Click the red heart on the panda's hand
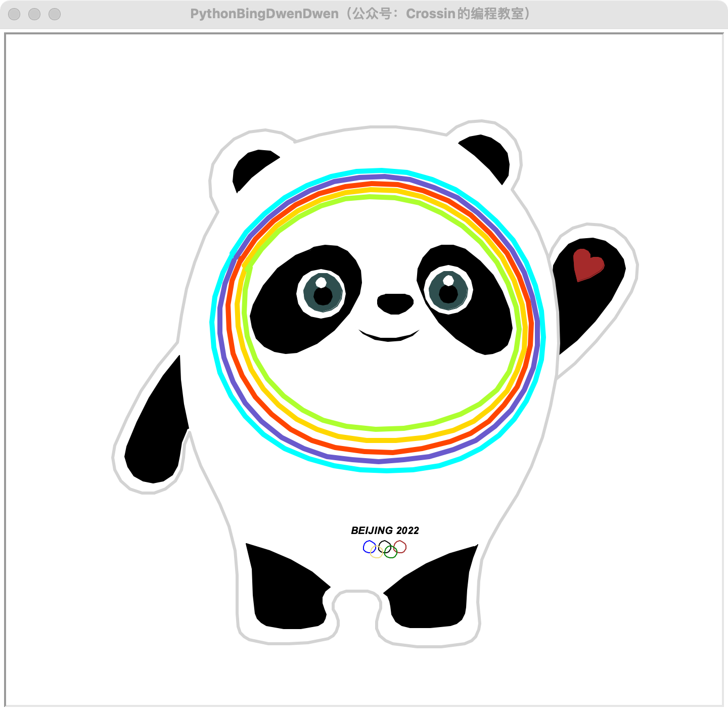 (x=588, y=265)
